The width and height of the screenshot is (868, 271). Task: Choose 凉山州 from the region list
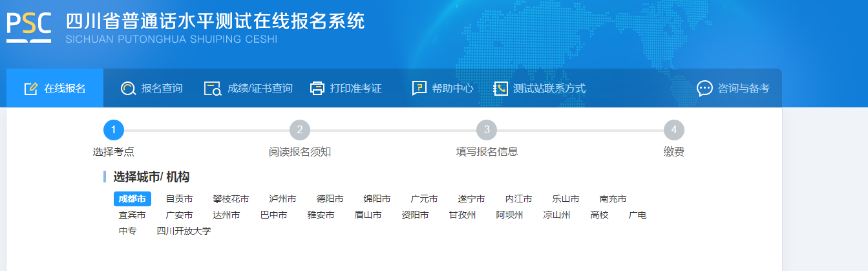[556, 215]
